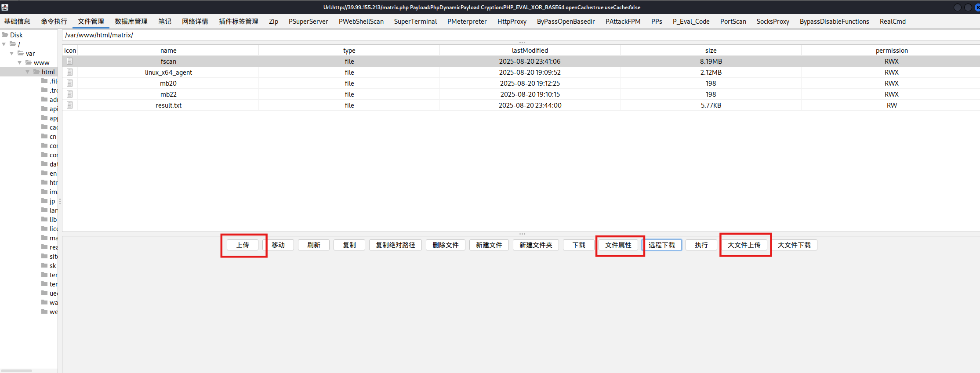Click the folder icon beside lice

(x=44, y=228)
